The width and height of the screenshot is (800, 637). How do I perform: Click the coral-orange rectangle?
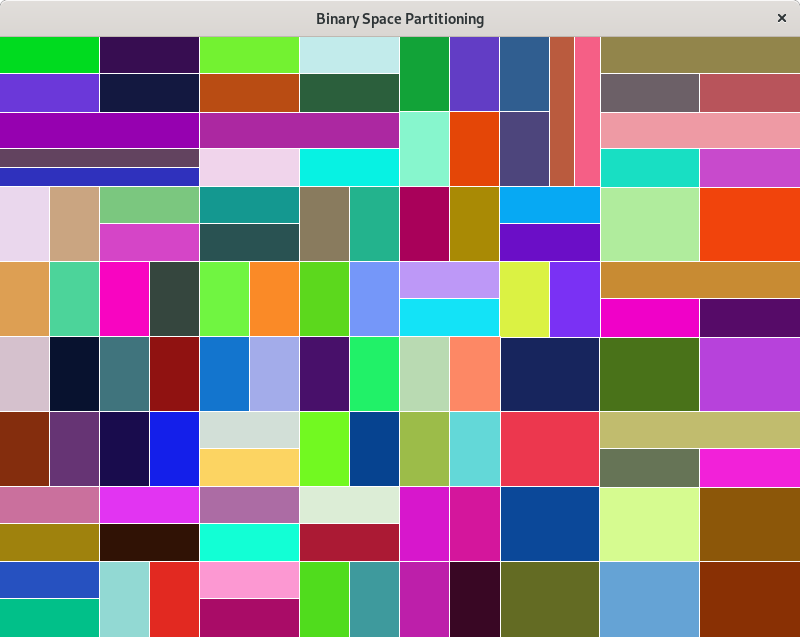(474, 374)
